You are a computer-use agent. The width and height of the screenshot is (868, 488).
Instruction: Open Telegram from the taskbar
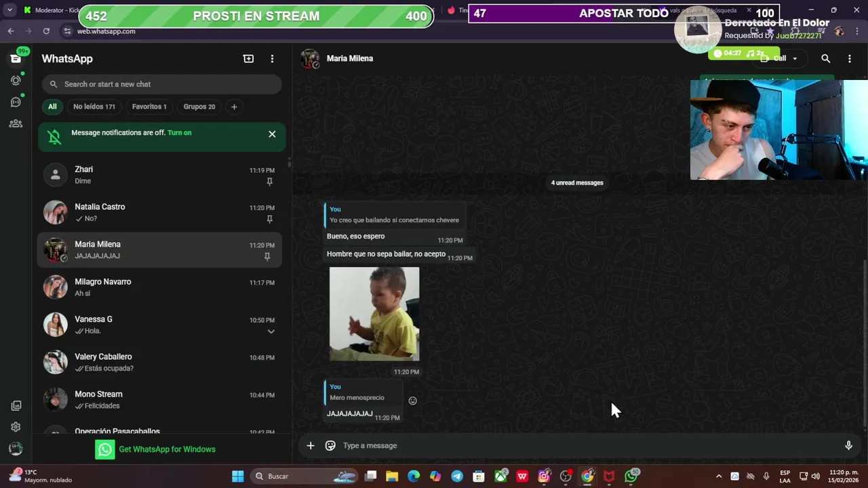(457, 476)
